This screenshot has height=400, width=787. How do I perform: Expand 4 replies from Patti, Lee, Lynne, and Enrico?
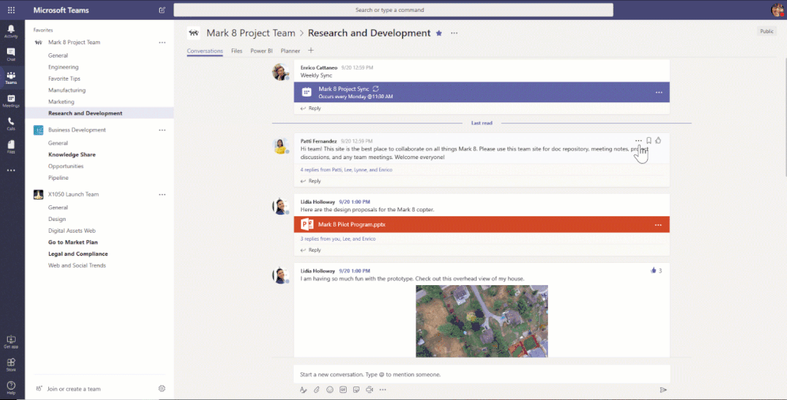346,170
